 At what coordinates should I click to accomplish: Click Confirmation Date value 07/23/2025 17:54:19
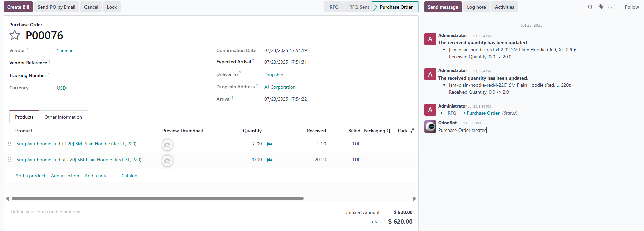(285, 50)
